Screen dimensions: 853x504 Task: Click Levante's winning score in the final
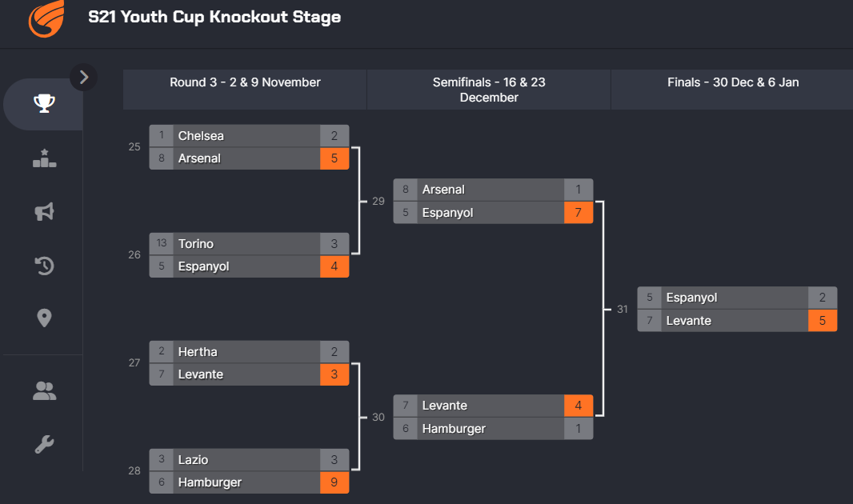pyautogui.click(x=823, y=321)
